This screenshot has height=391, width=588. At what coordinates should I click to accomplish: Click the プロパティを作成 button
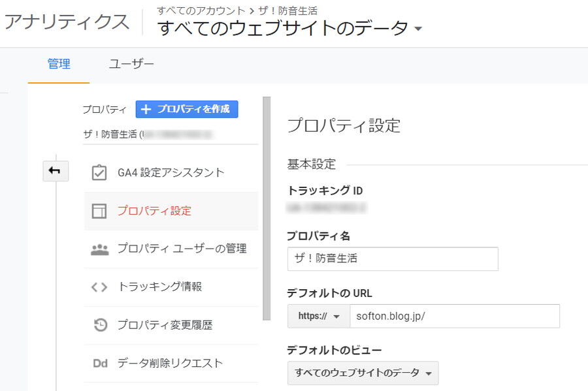point(187,110)
